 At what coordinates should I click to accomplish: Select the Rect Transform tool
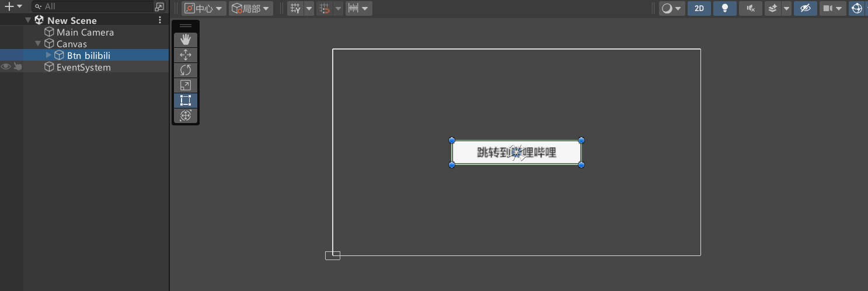click(x=186, y=100)
